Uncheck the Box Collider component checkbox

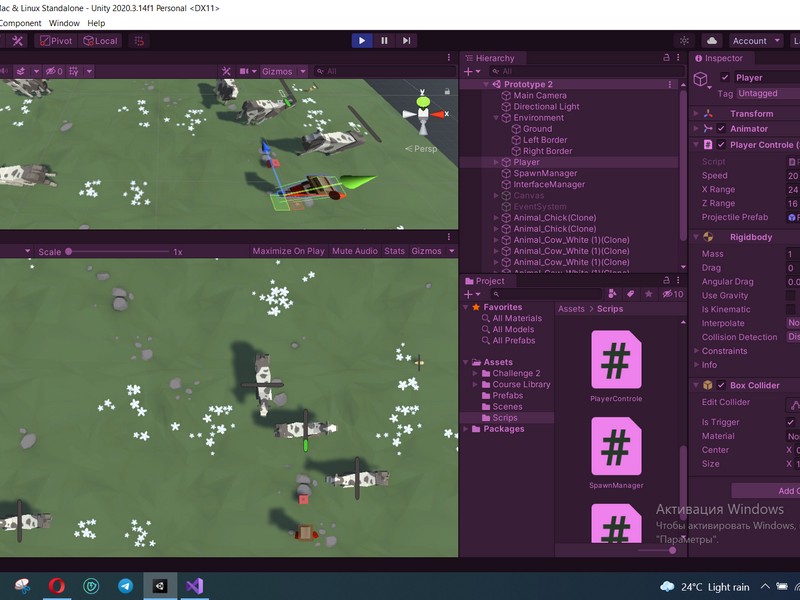pos(721,385)
